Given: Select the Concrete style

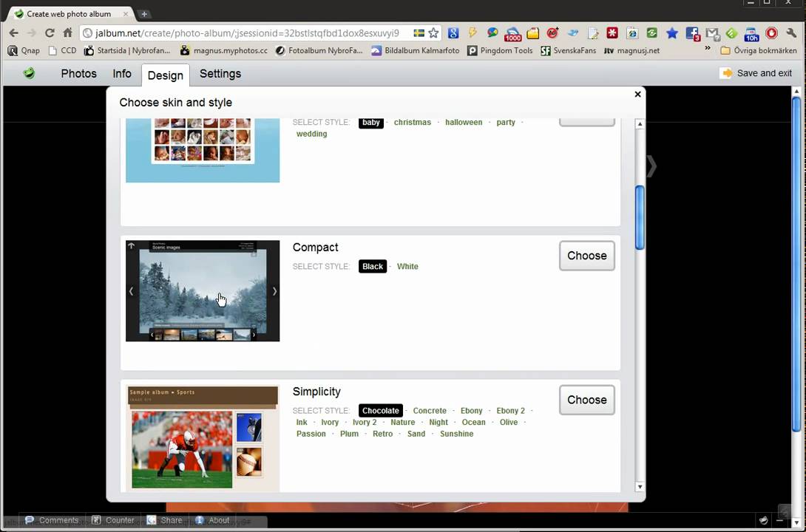Looking at the screenshot, I should (430, 410).
